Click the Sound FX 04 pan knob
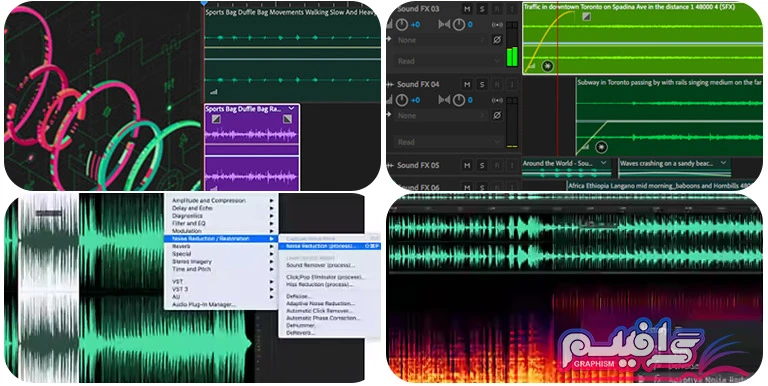768x386 pixels. click(459, 100)
